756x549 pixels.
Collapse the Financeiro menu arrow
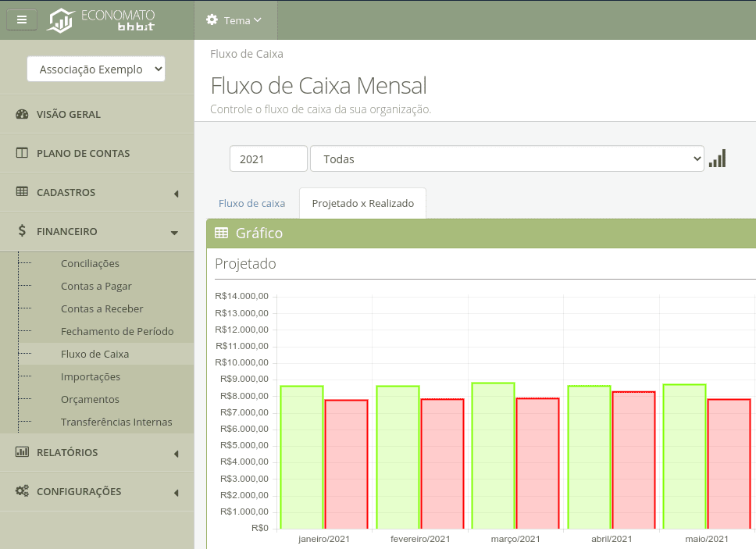tap(174, 234)
